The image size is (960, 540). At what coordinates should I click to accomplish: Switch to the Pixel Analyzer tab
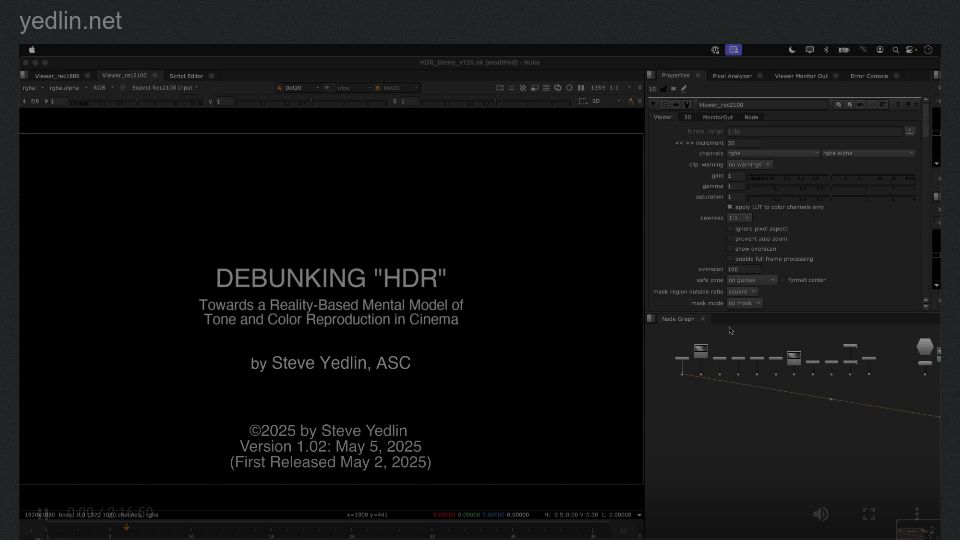[x=732, y=76]
